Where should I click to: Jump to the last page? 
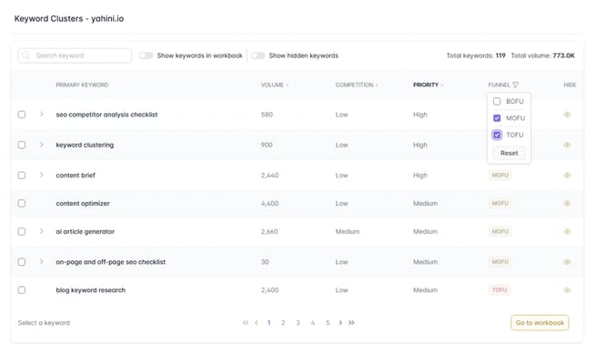[351, 323]
